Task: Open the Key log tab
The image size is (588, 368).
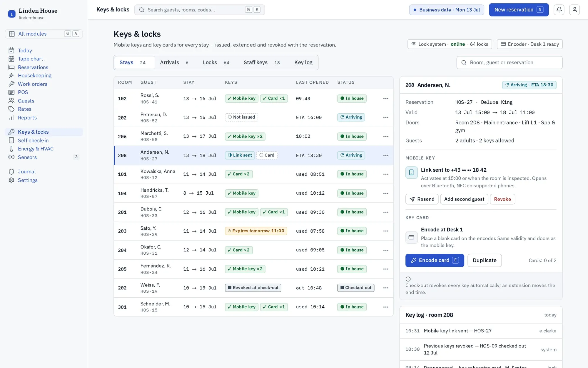Action: click(303, 62)
